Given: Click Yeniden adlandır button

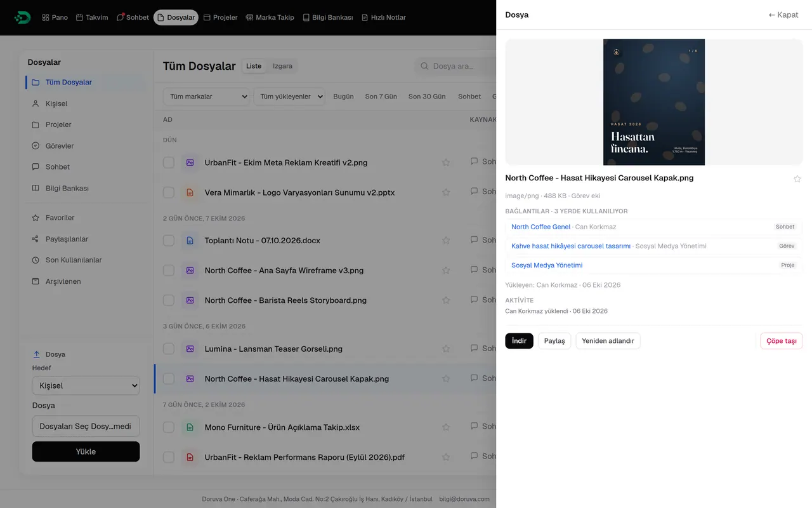Looking at the screenshot, I should click(608, 341).
